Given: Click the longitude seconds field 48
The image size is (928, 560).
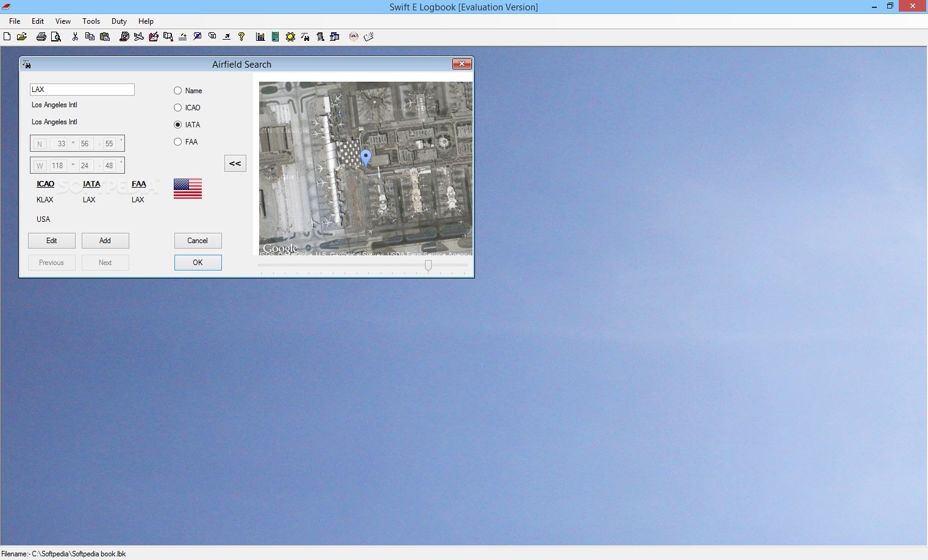Looking at the screenshot, I should coord(109,166).
